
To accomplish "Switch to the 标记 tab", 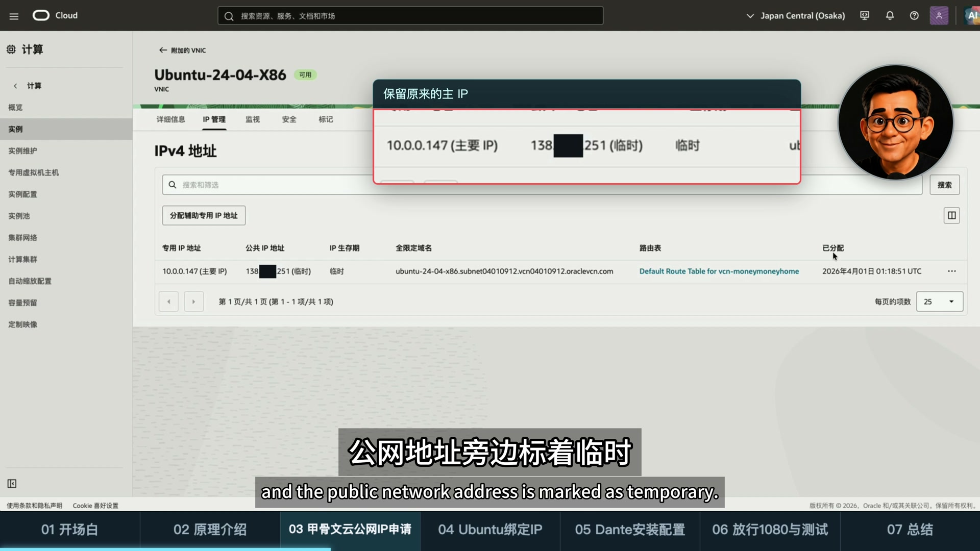I will (x=326, y=119).
